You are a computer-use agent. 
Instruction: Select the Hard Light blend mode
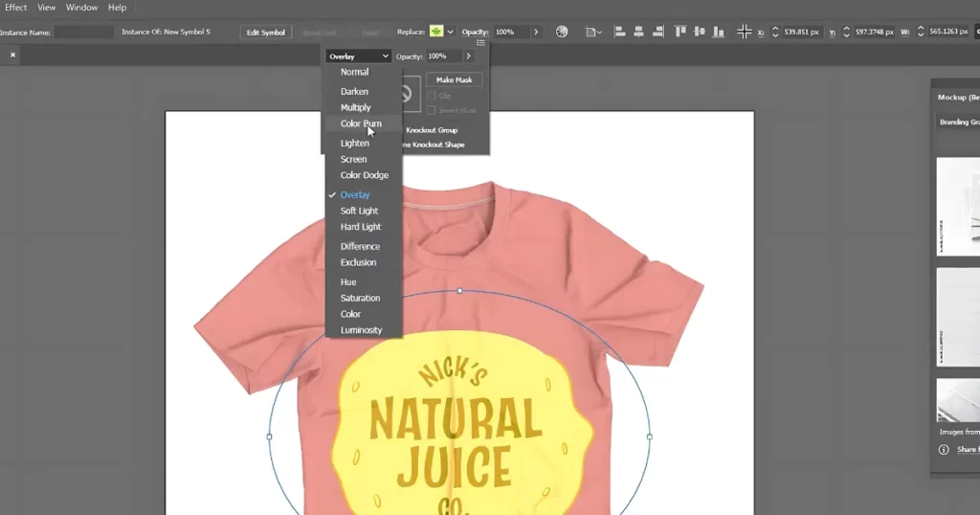pos(363,227)
